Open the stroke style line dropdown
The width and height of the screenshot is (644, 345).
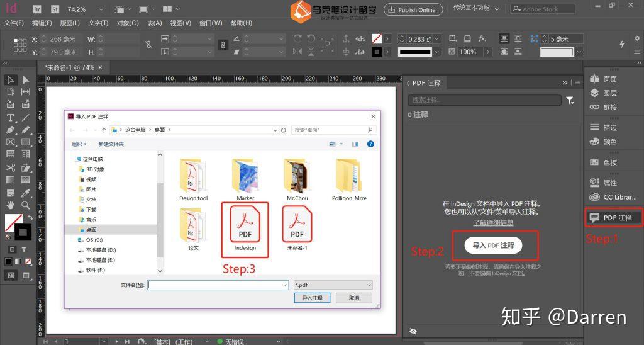436,52
